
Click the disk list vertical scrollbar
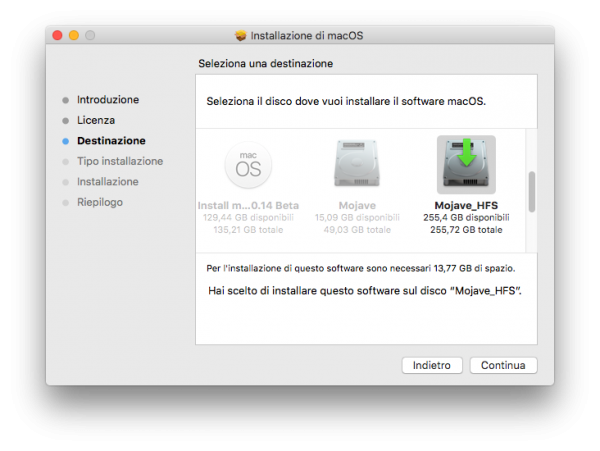pyautogui.click(x=532, y=192)
